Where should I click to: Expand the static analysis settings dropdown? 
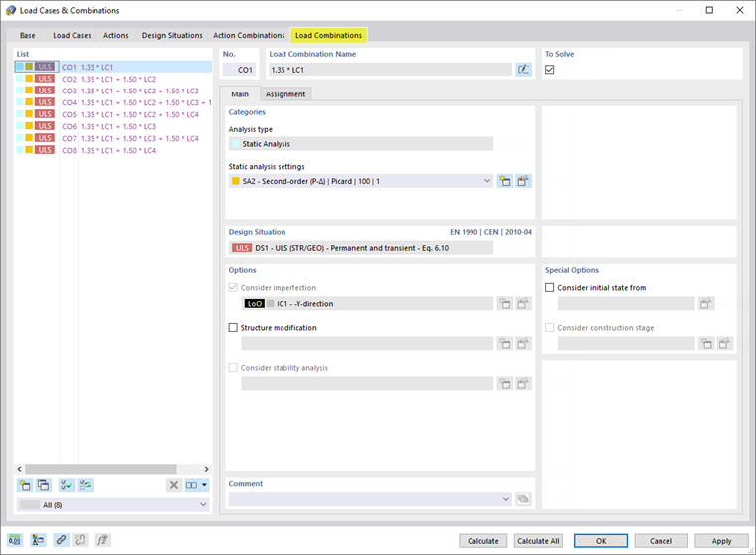[487, 181]
